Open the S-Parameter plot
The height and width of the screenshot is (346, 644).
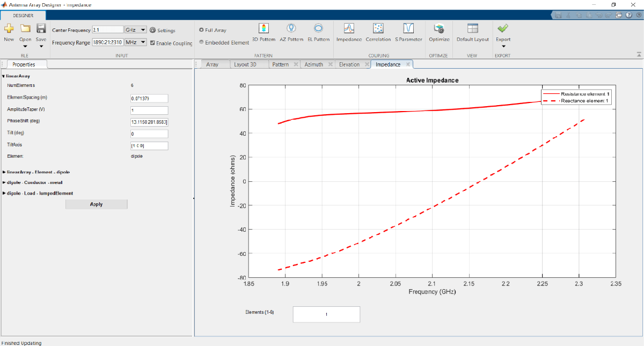click(x=408, y=29)
